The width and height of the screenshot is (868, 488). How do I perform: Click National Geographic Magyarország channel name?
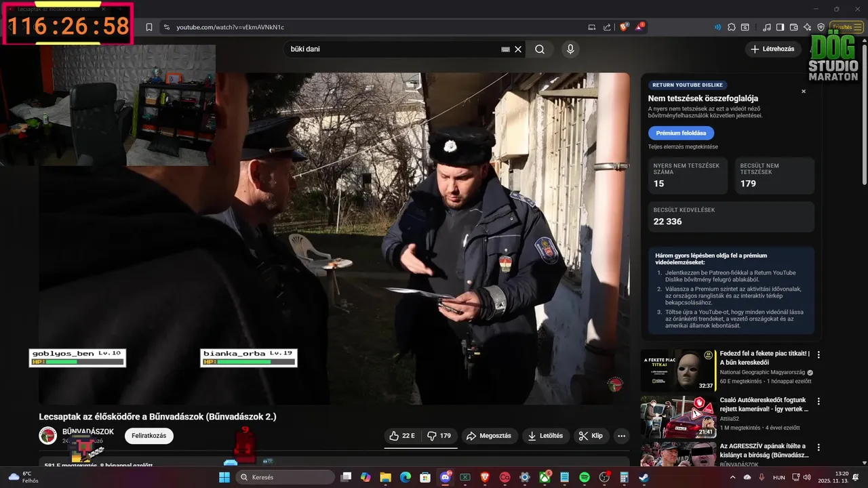pyautogui.click(x=762, y=372)
